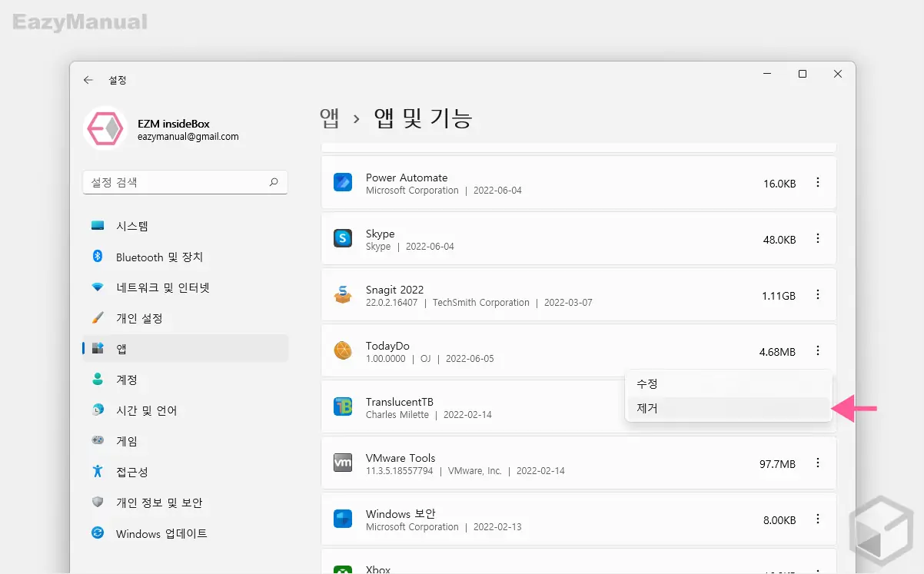Open the EZM insideBox account profile
Viewport: 924px width, 574px height.
coord(161,129)
